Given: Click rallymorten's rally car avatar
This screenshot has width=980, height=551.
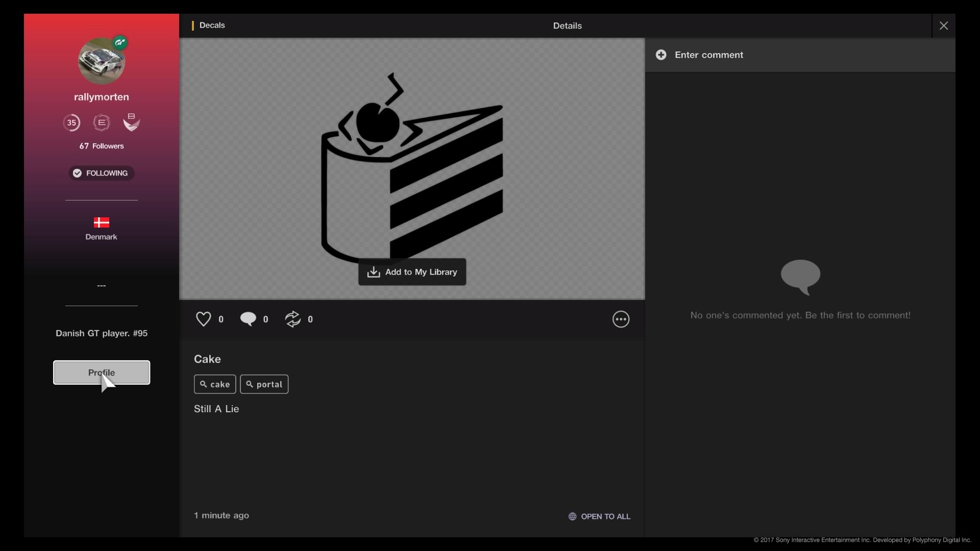Looking at the screenshot, I should click(x=102, y=61).
